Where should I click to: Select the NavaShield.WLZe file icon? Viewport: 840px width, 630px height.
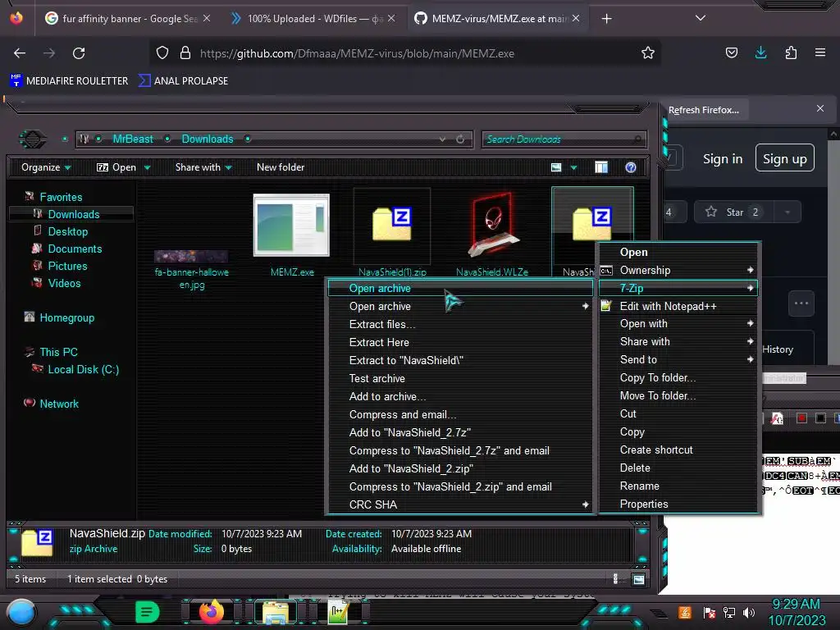tap(492, 224)
